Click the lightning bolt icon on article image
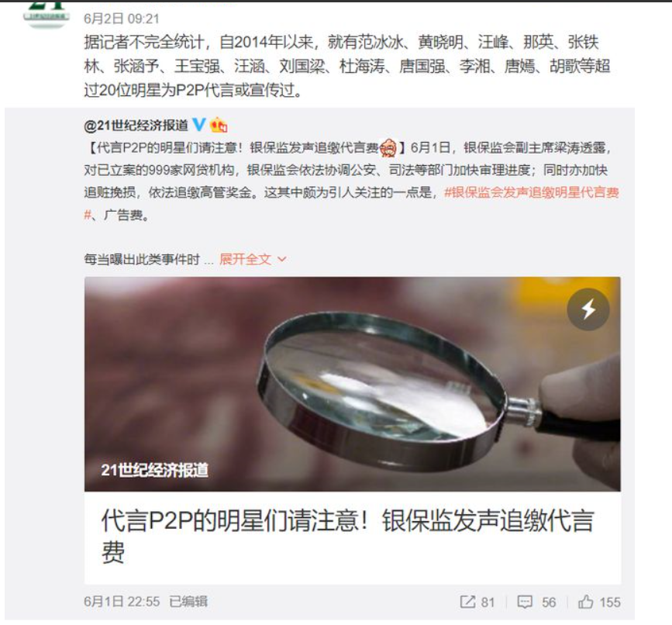Screen dimensions: 672x625 [x=588, y=309]
